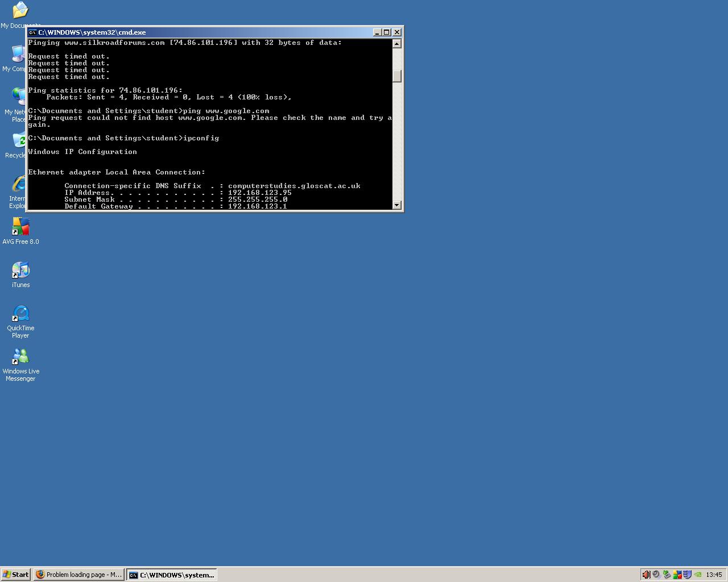Click the 'Pinging www.silkroadforums.com' line
The width and height of the screenshot is (728, 582).
point(185,43)
